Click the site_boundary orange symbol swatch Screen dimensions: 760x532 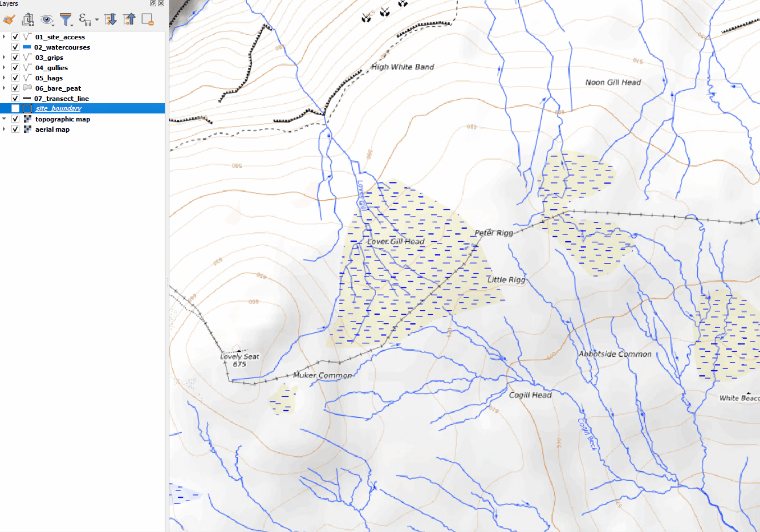point(27,108)
